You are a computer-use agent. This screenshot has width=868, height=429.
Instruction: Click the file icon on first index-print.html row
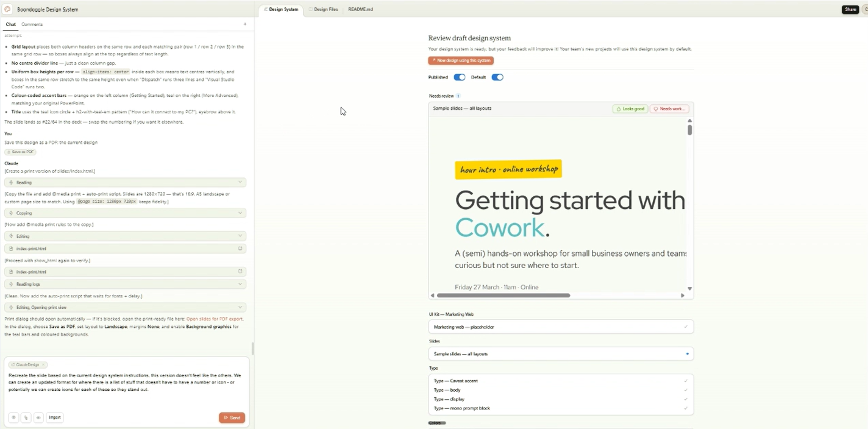(x=11, y=249)
